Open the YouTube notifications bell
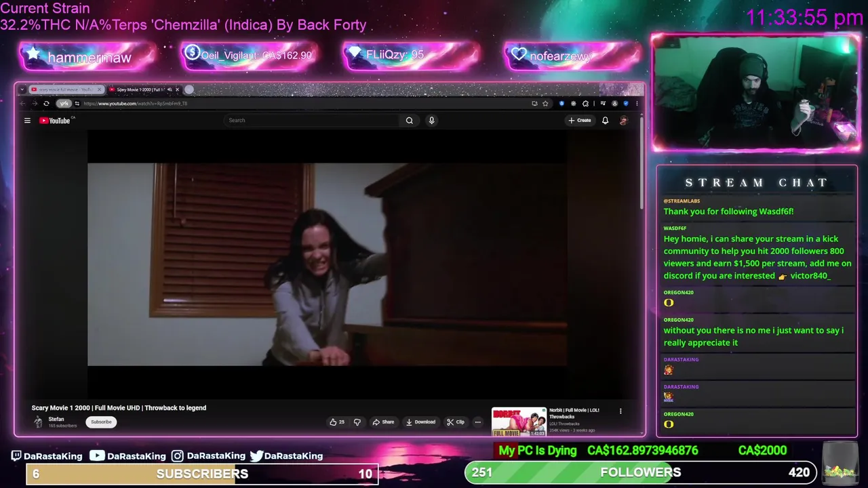This screenshot has height=488, width=868. (x=605, y=120)
